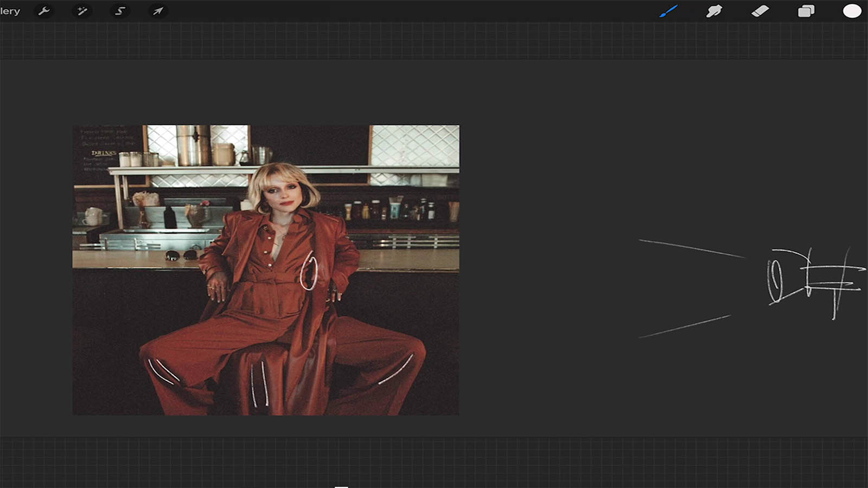Tap the reference photo of woman in red suit

coord(266,270)
